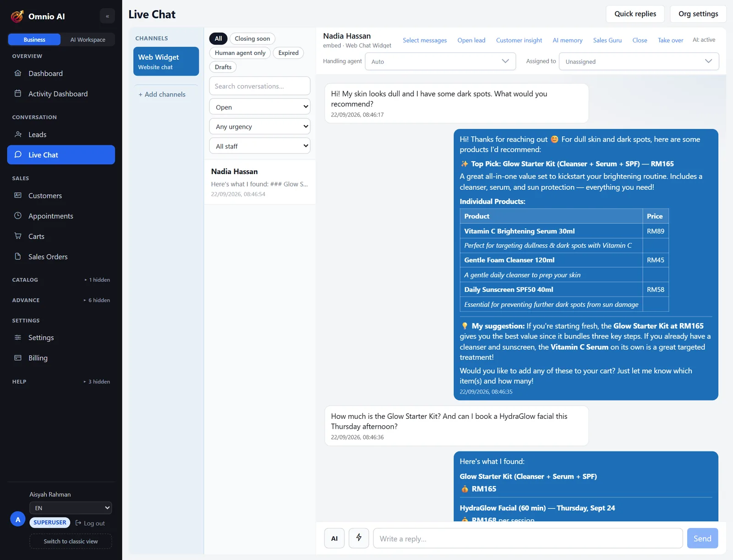733x560 pixels.
Task: Switch to the Business tab
Action: [34, 39]
